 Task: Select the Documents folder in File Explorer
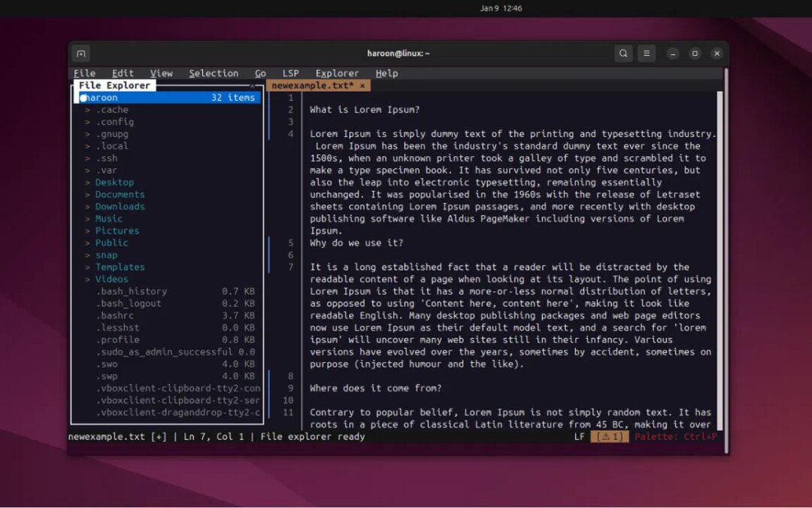[119, 194]
